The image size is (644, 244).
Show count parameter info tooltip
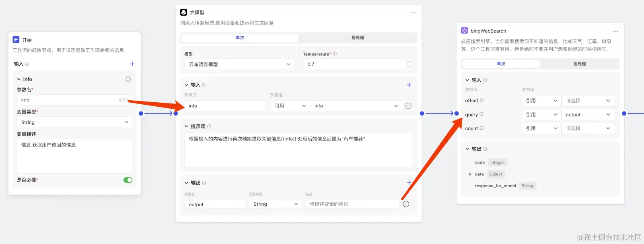481,128
